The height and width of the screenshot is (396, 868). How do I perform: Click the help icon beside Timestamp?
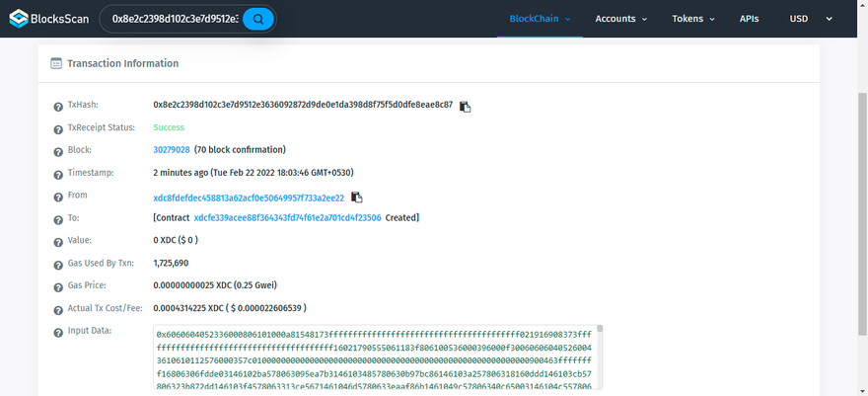click(56, 174)
